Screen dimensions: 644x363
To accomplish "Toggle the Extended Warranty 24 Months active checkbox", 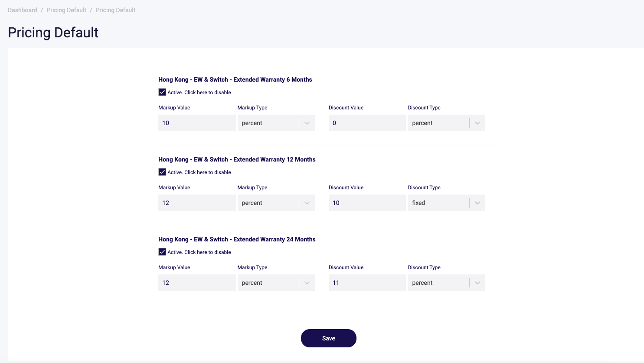I will coord(162,252).
